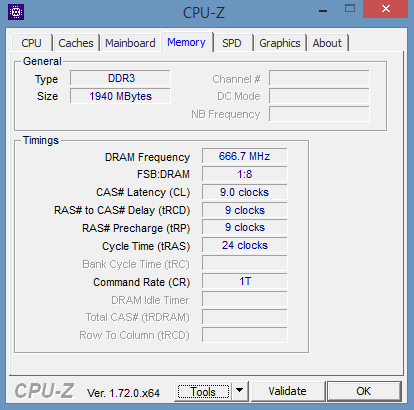
Task: Click the tRCD value field of RAS# to CAS# Delay
Action: [245, 210]
